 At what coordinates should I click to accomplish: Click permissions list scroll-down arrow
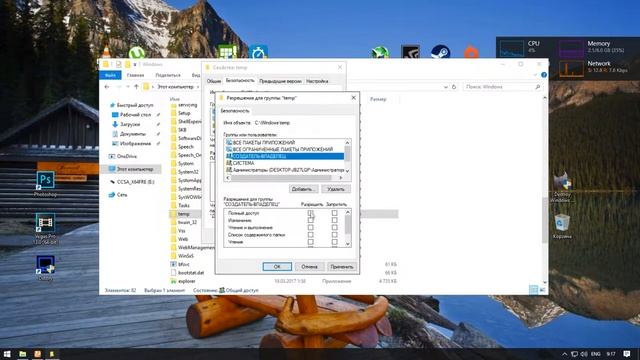point(348,244)
